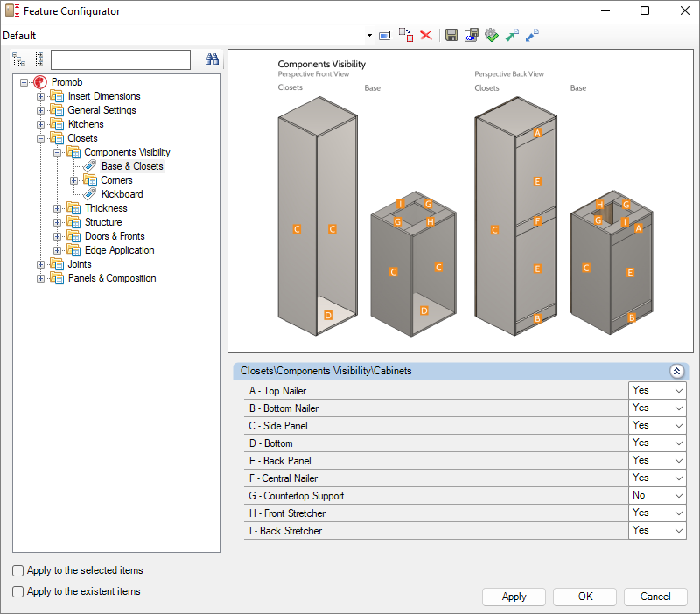The width and height of the screenshot is (700, 614).
Task: Click the expand all tree icon
Action: click(18, 59)
